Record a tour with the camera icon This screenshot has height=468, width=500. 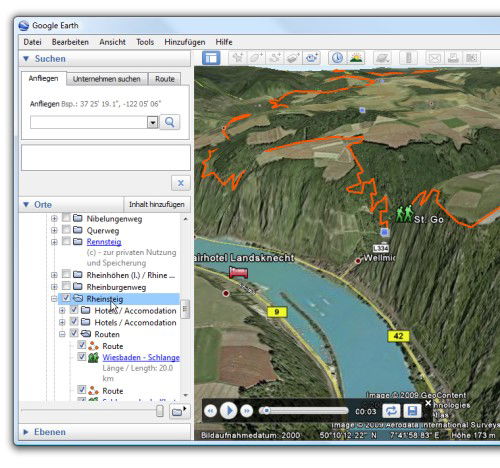(x=311, y=58)
